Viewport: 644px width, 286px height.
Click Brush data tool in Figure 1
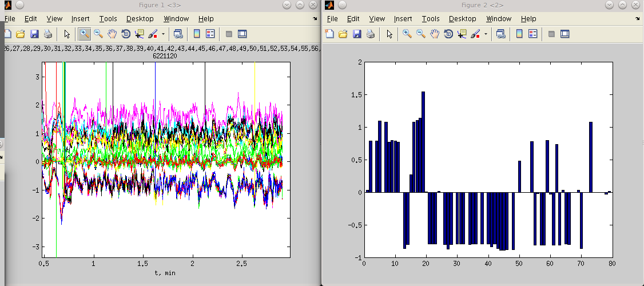(x=153, y=34)
